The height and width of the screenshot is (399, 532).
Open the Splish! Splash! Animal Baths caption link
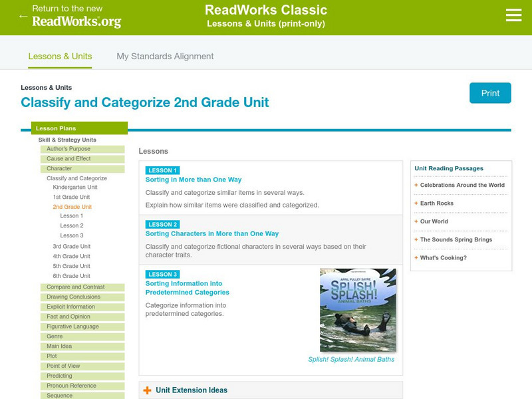[x=351, y=359]
